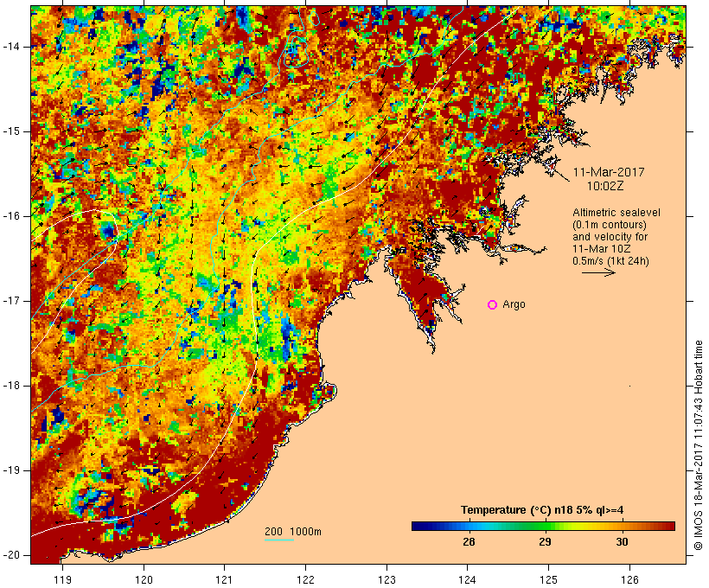
Task: Click the '124' longitude axis label
Action: [x=468, y=579]
